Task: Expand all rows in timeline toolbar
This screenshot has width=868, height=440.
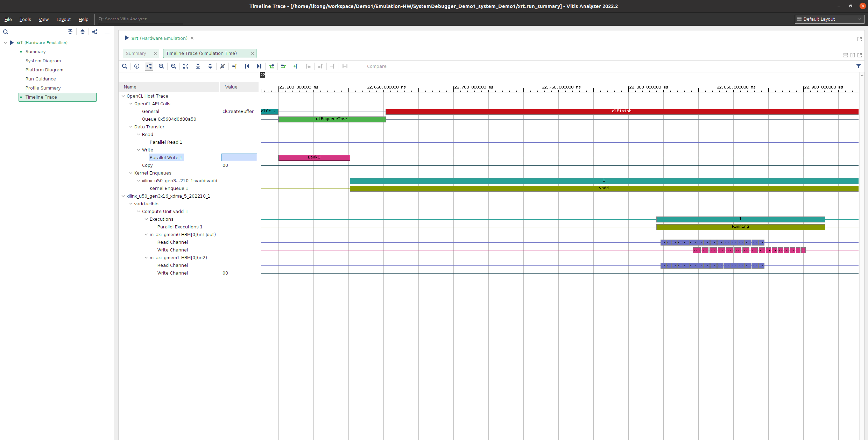Action: click(x=210, y=66)
